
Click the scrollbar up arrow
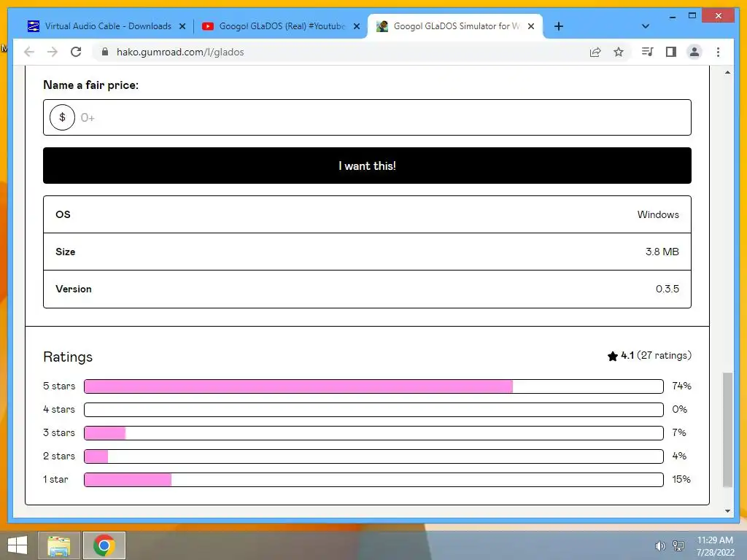(727, 72)
